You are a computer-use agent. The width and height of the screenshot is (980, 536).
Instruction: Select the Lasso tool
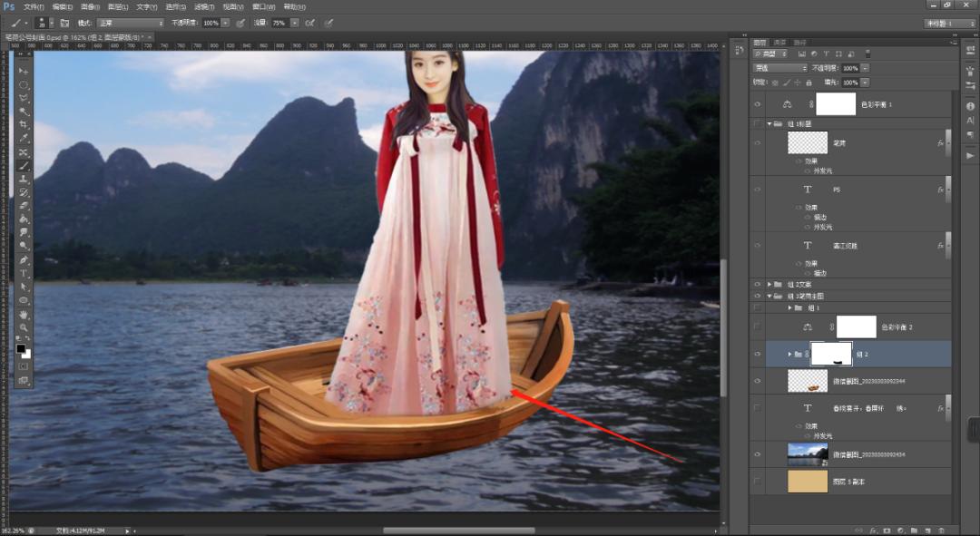click(23, 99)
